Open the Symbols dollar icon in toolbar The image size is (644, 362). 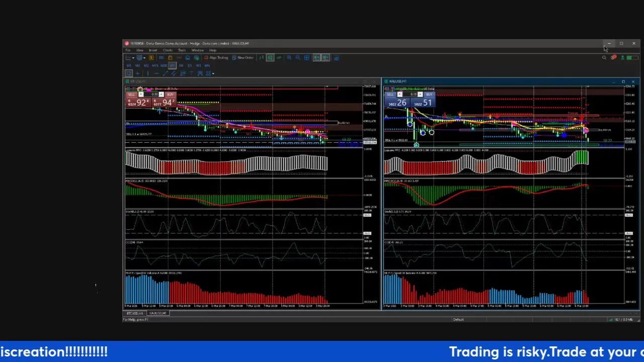(151, 58)
